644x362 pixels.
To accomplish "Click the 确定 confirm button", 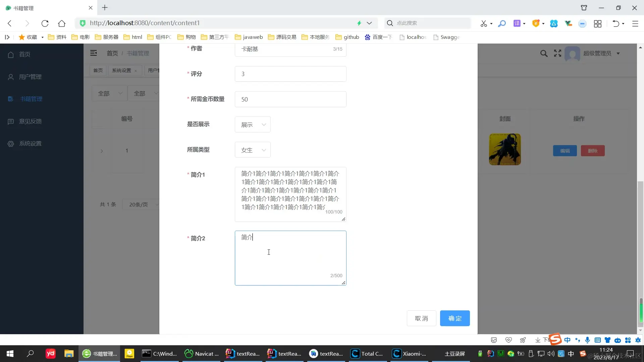I will [455, 318].
